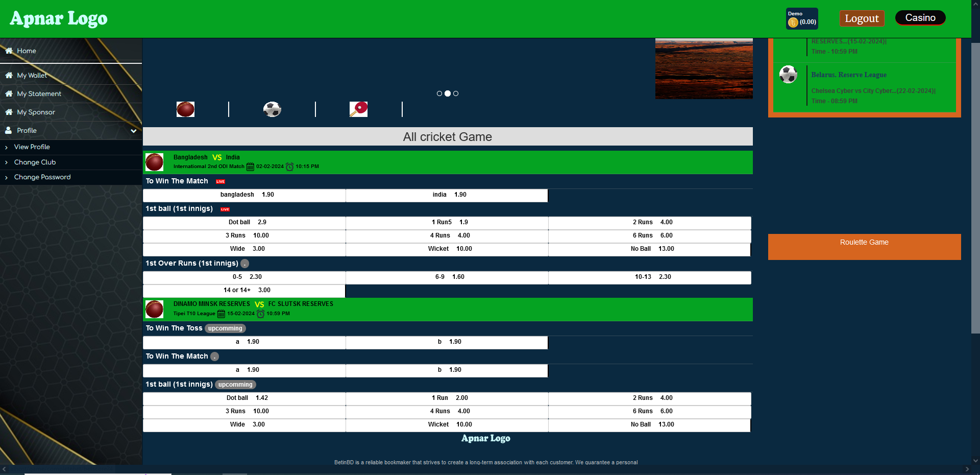Collapse the Profile menu chevron

tap(134, 131)
